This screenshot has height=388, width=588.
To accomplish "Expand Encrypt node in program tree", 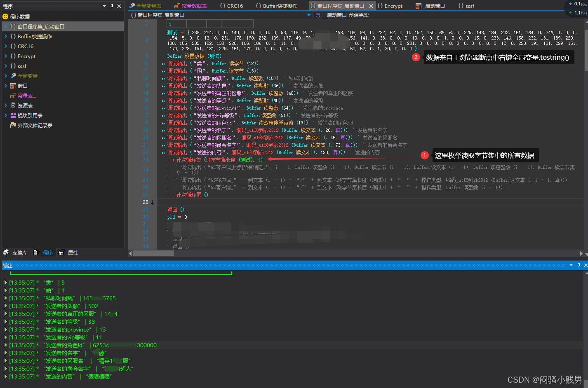I will 6,56.
